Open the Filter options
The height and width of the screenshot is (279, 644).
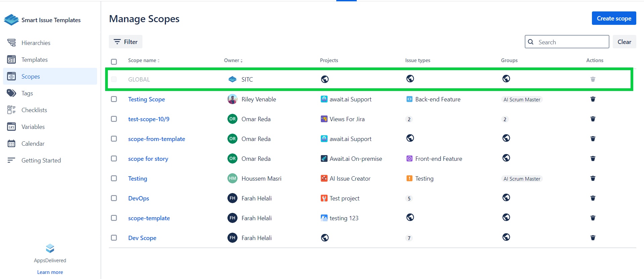click(x=126, y=42)
